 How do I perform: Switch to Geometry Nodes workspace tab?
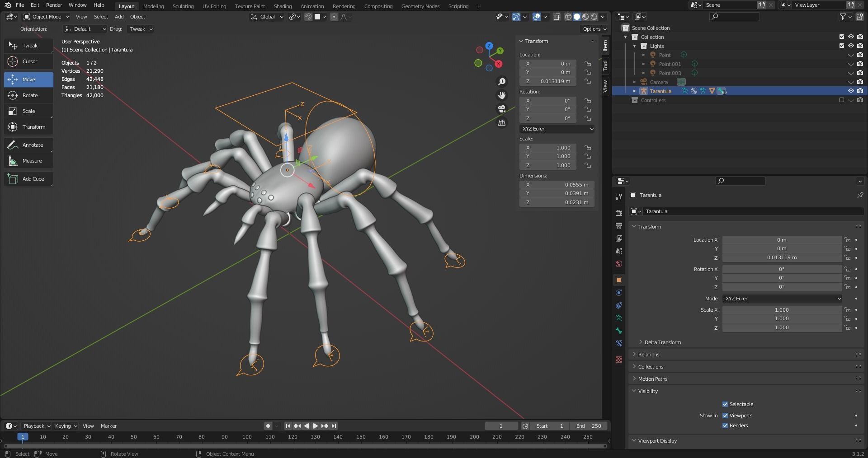point(420,6)
